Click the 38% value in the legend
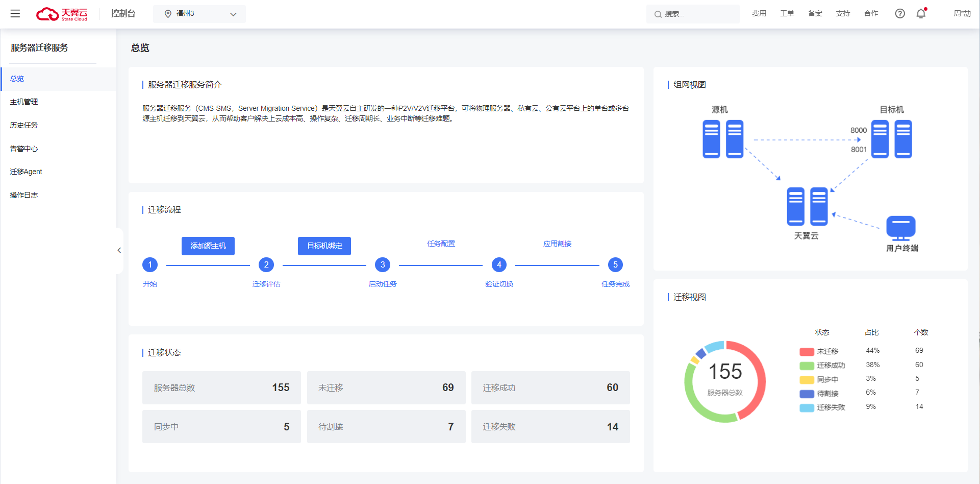This screenshot has width=980, height=484. (872, 365)
